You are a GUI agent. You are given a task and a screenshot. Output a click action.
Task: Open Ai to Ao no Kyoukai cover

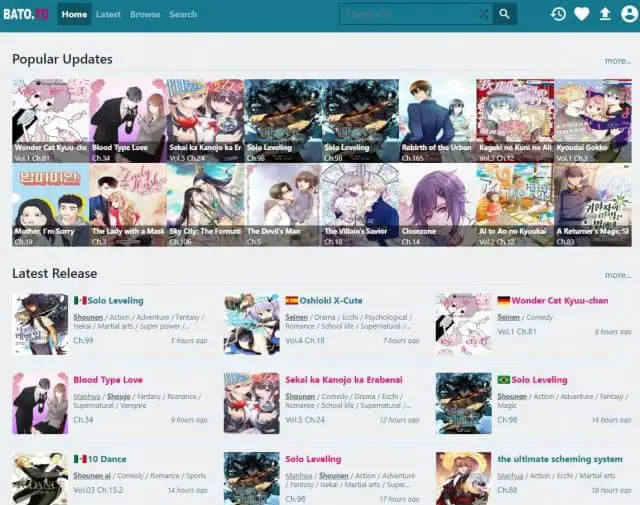515,205
